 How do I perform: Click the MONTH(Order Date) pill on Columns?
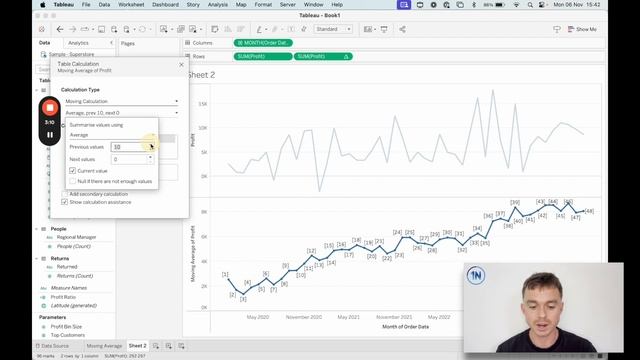(x=263, y=43)
